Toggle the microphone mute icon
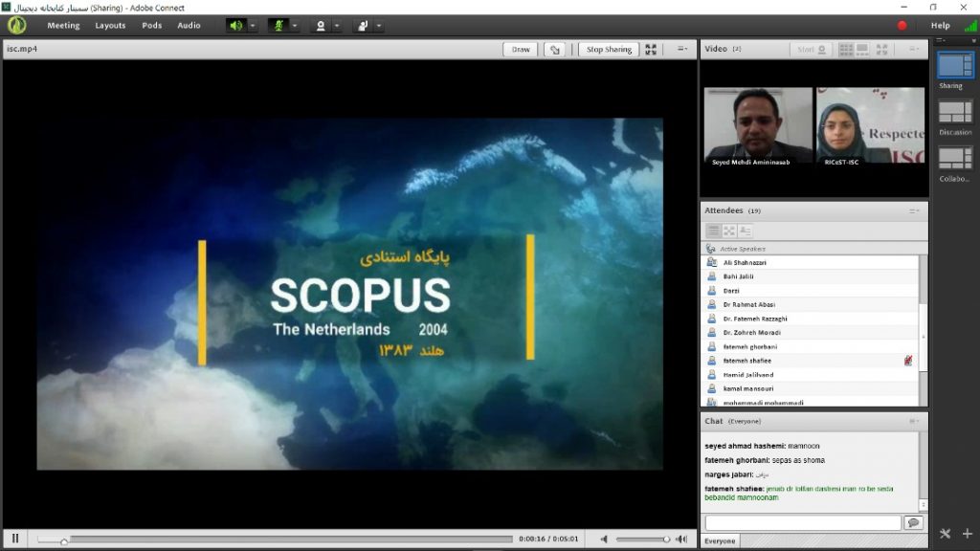Viewport: 980px width, 551px height. tap(278, 26)
